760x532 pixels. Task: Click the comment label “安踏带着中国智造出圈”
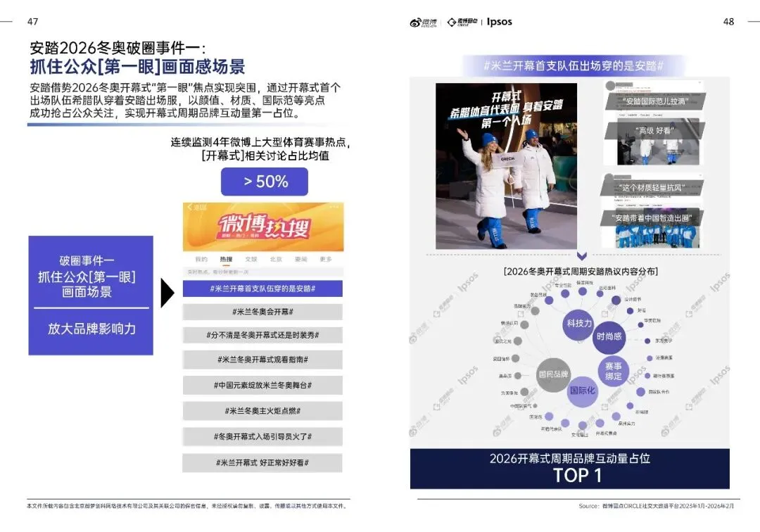(x=650, y=218)
